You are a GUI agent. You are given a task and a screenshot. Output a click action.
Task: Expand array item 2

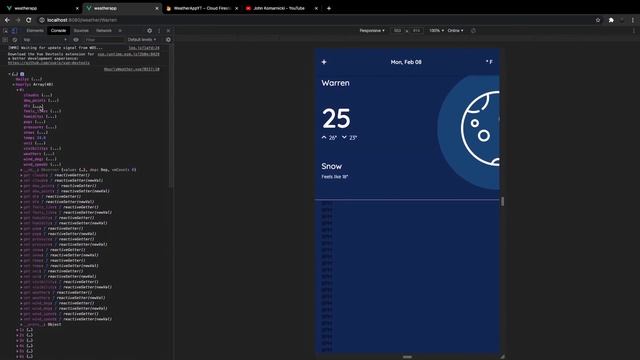click(x=17, y=335)
